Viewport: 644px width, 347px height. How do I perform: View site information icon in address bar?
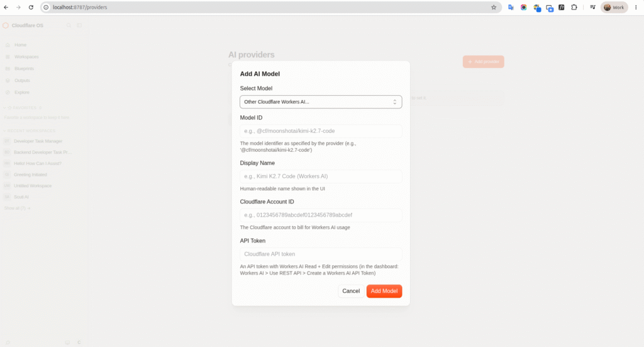pos(46,8)
